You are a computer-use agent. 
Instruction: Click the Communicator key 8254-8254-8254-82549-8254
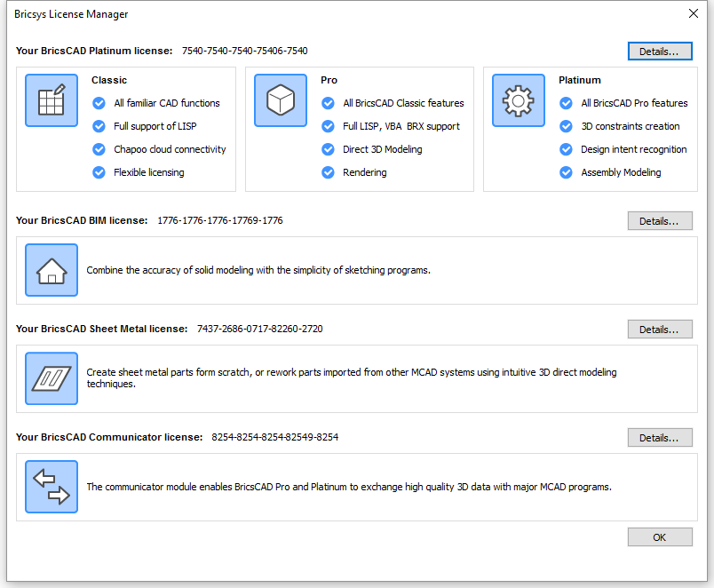click(275, 437)
